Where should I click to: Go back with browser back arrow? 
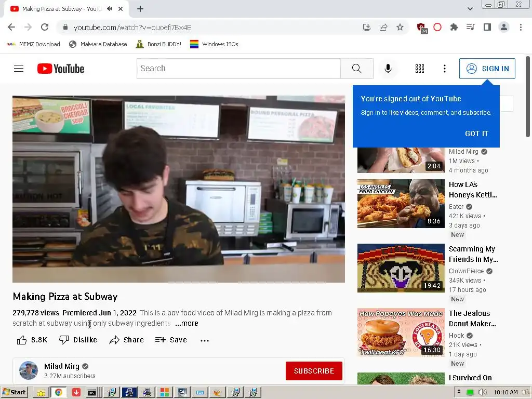coord(11,27)
